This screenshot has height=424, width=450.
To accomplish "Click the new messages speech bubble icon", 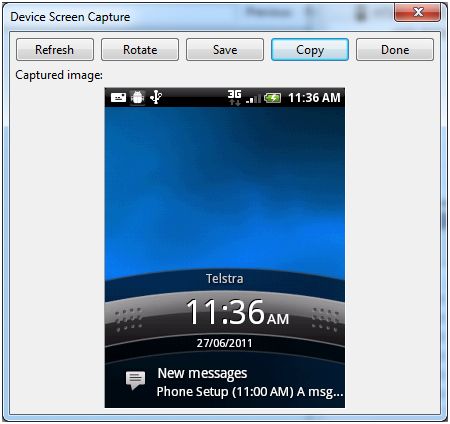I will [x=135, y=380].
